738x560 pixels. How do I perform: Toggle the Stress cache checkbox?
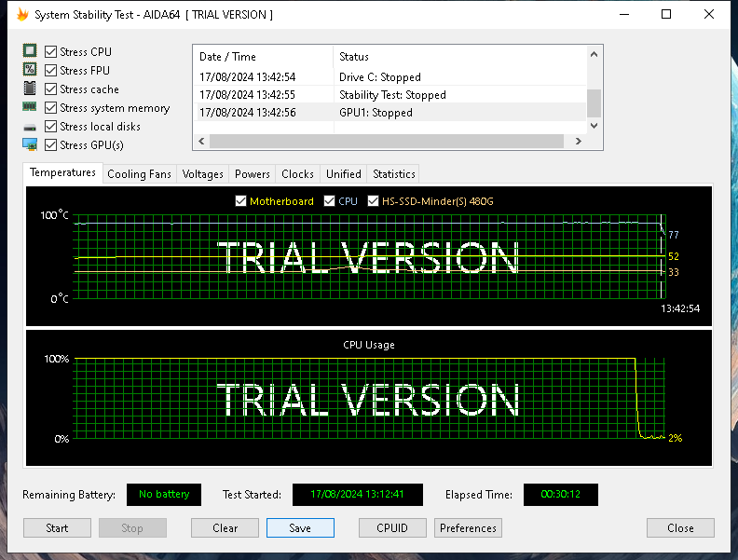pos(51,89)
